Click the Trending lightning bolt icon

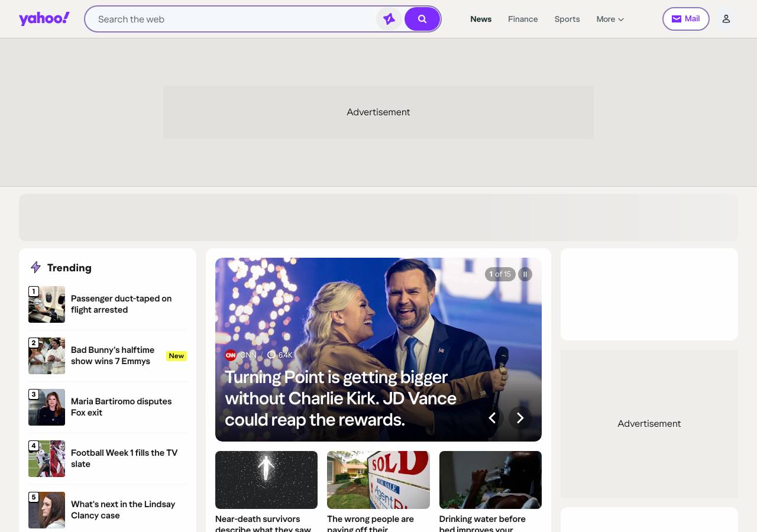click(x=35, y=268)
